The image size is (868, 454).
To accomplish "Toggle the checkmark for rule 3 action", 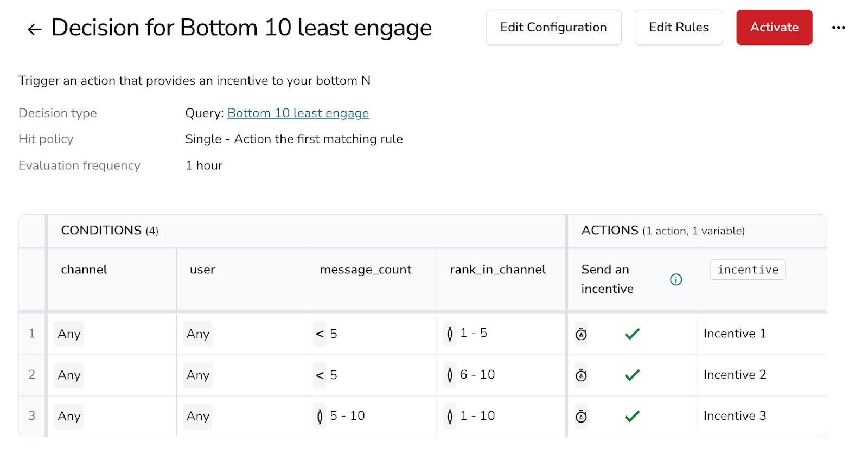I will pyautogui.click(x=632, y=417).
